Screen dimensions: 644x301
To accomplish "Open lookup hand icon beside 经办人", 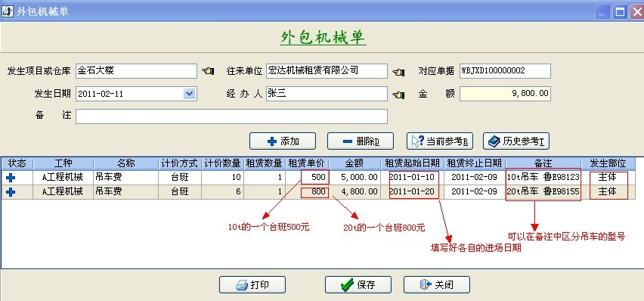I will point(398,95).
